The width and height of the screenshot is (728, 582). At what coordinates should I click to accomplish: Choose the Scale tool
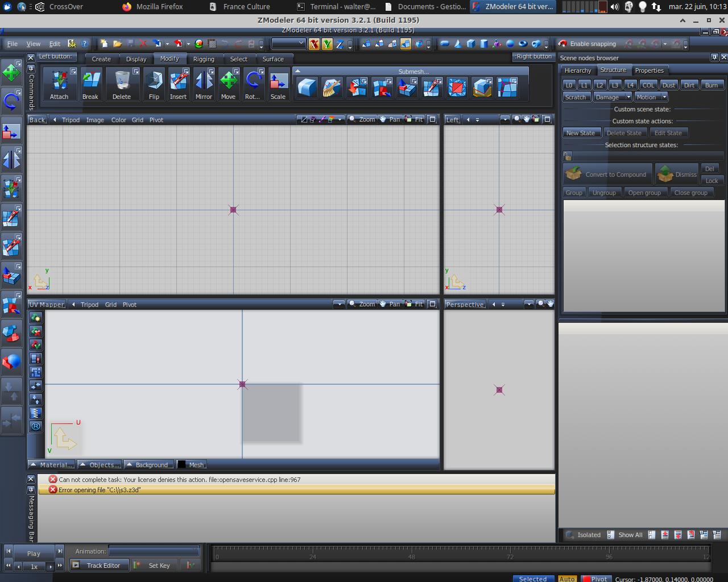tap(278, 84)
